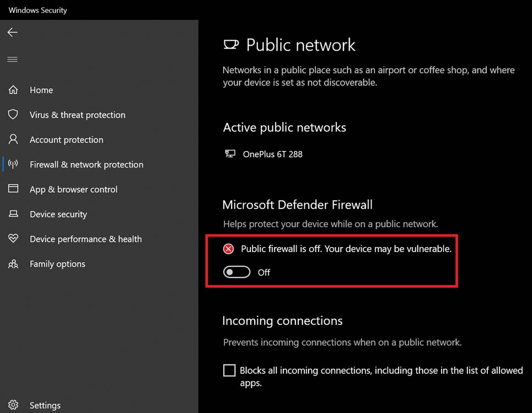The image size is (532, 413).
Task: Check Blocks all incoming connections box
Action: coord(229,370)
